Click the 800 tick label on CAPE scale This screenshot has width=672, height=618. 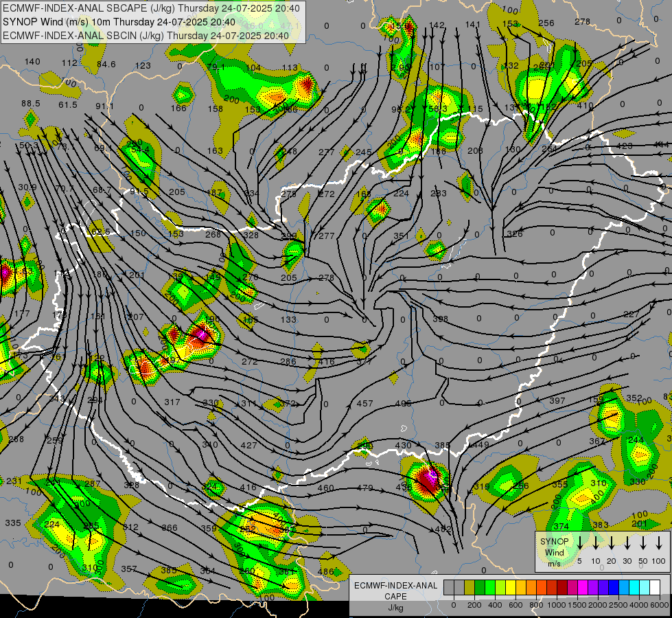coord(536,605)
